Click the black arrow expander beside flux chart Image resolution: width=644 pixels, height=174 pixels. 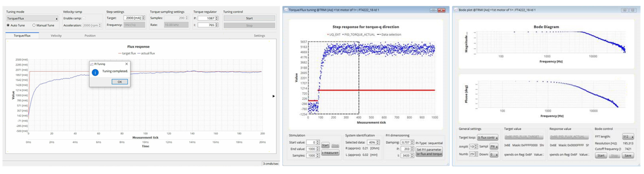tap(274, 96)
